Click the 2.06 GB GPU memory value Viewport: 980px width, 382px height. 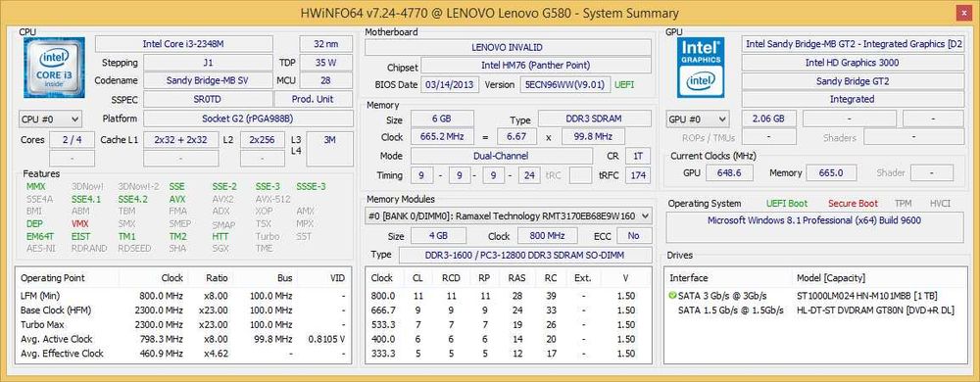point(768,119)
